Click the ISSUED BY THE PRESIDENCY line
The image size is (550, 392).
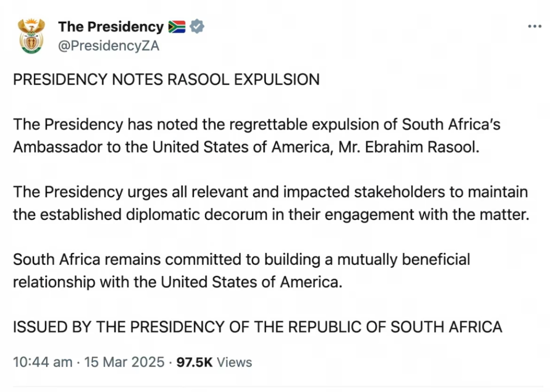click(x=258, y=327)
